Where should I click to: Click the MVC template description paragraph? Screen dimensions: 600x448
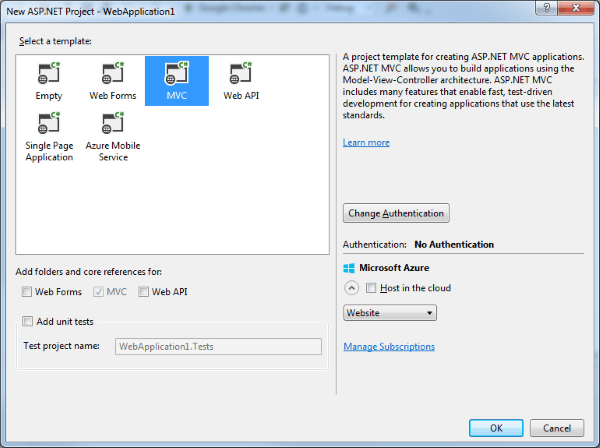pyautogui.click(x=463, y=86)
